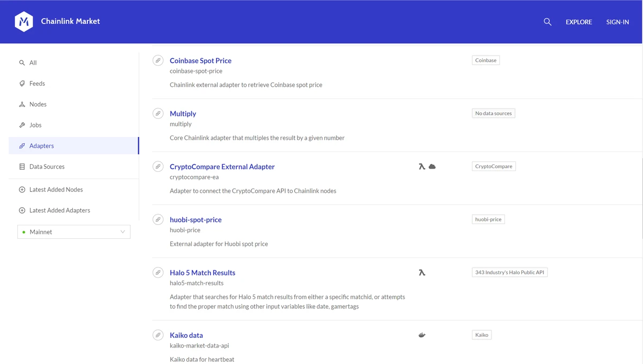Open Jobs from the sidebar
643x364 pixels.
click(35, 125)
